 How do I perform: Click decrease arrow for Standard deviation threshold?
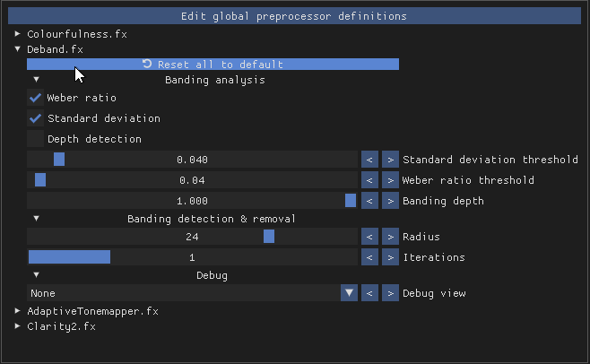(x=369, y=160)
